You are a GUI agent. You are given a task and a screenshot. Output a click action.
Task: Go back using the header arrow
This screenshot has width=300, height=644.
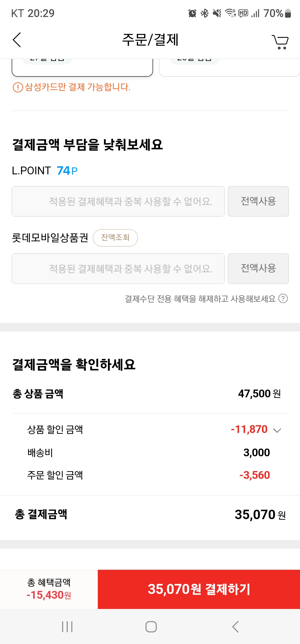pos(17,40)
